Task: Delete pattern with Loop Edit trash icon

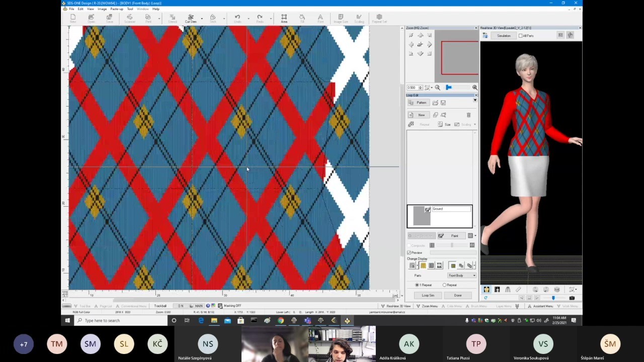Action: 468,115
